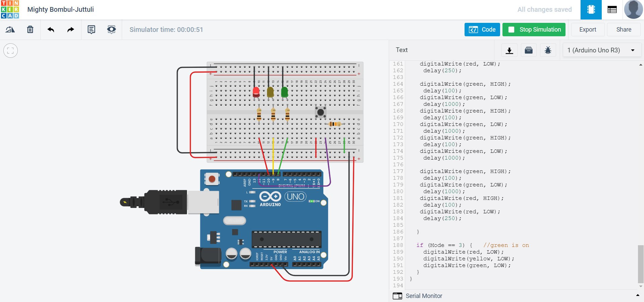Viewport: 644px width, 302px height.
Task: Click the Simulator time text
Action: tap(166, 30)
